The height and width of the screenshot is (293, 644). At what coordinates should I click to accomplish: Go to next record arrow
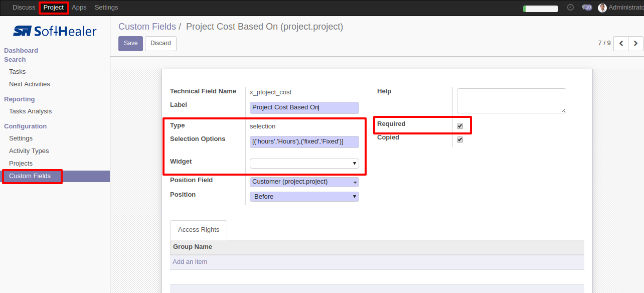pos(635,44)
